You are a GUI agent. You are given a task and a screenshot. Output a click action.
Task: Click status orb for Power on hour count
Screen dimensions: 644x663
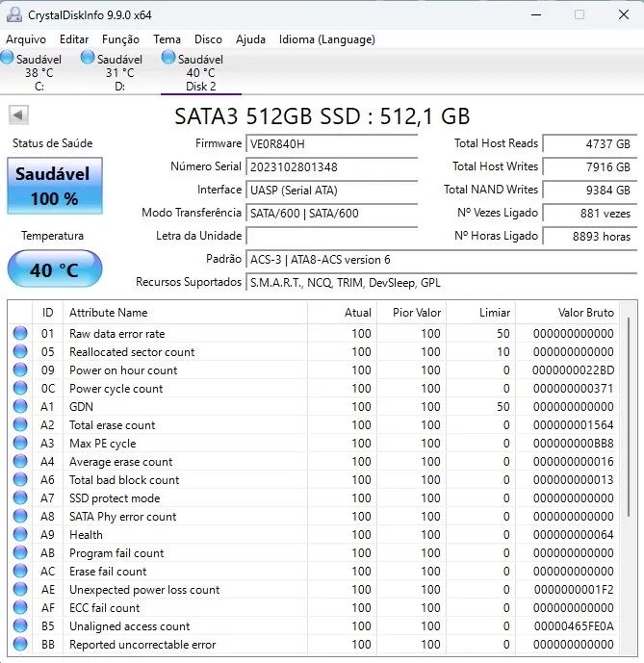20,370
